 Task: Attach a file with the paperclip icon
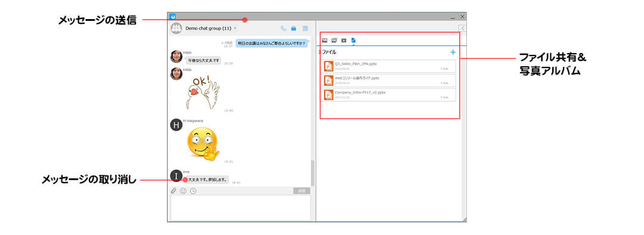(x=174, y=191)
